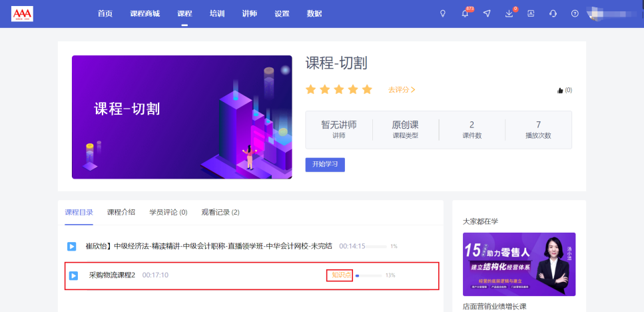Click progress bar showing 13%

pos(368,275)
